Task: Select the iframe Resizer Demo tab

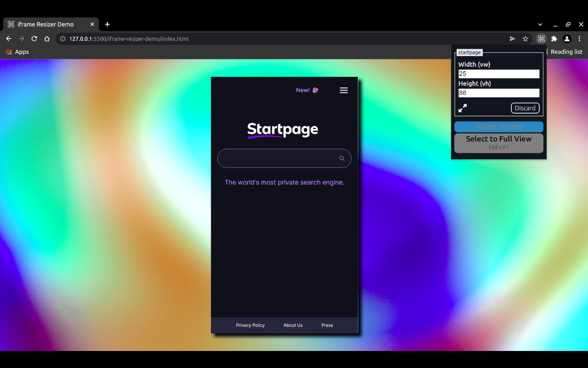Action: click(51, 24)
